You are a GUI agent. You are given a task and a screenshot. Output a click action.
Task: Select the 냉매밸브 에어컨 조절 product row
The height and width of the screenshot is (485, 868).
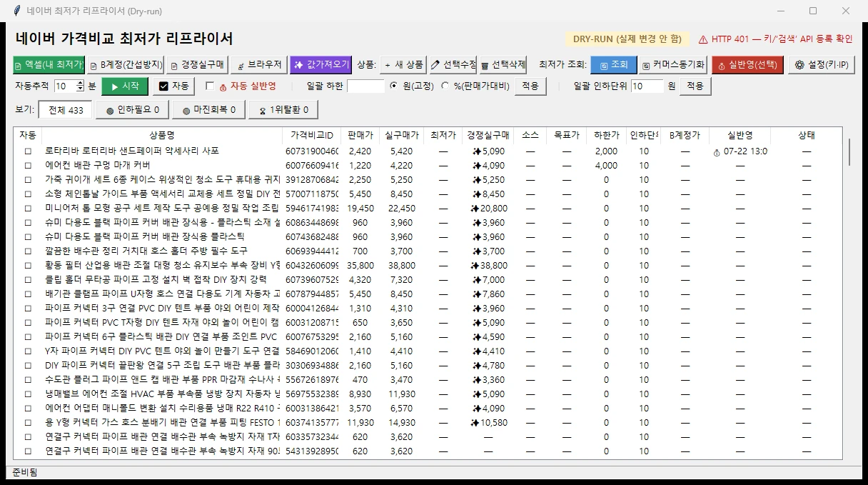click(428, 394)
